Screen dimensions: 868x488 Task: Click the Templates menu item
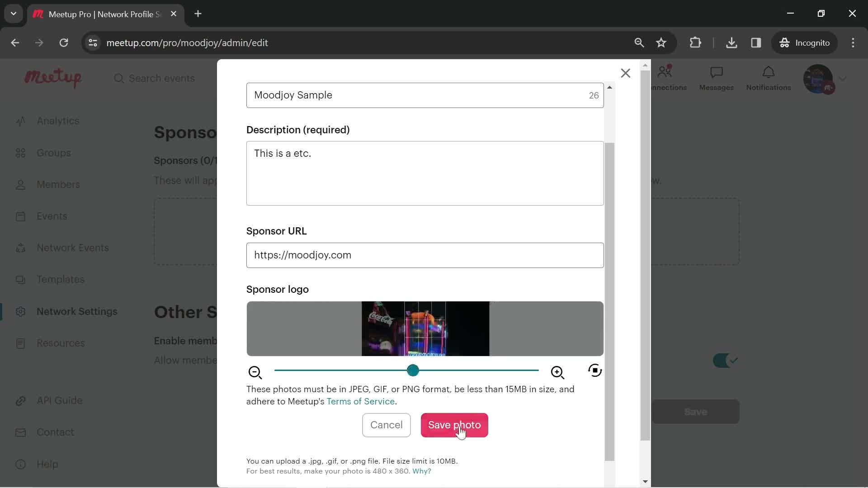pyautogui.click(x=60, y=279)
